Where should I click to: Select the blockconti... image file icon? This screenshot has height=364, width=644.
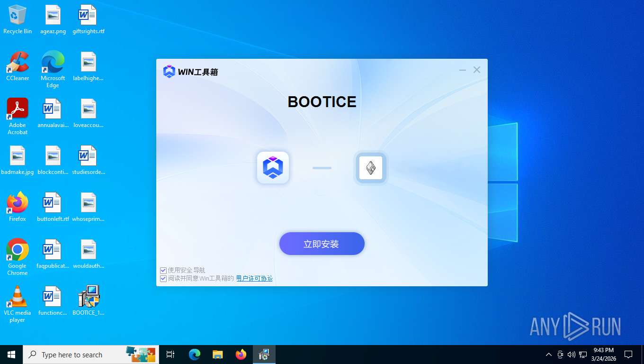tap(53, 160)
